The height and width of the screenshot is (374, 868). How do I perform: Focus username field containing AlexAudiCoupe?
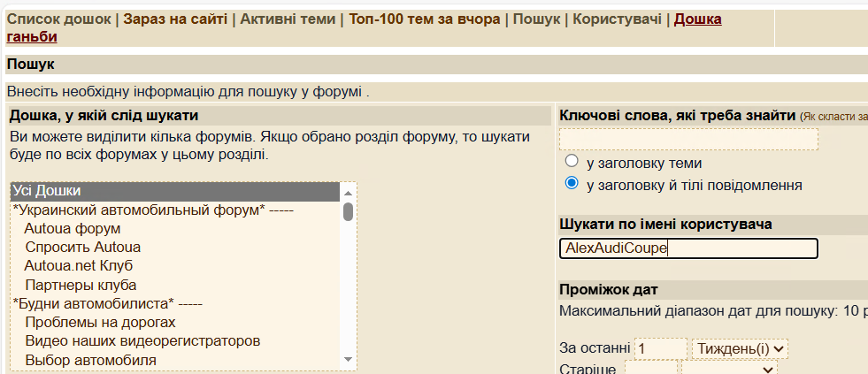tap(688, 248)
